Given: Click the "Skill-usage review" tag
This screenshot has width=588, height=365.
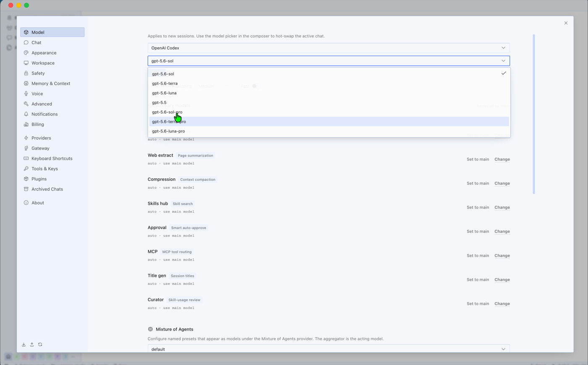Looking at the screenshot, I should (x=184, y=300).
